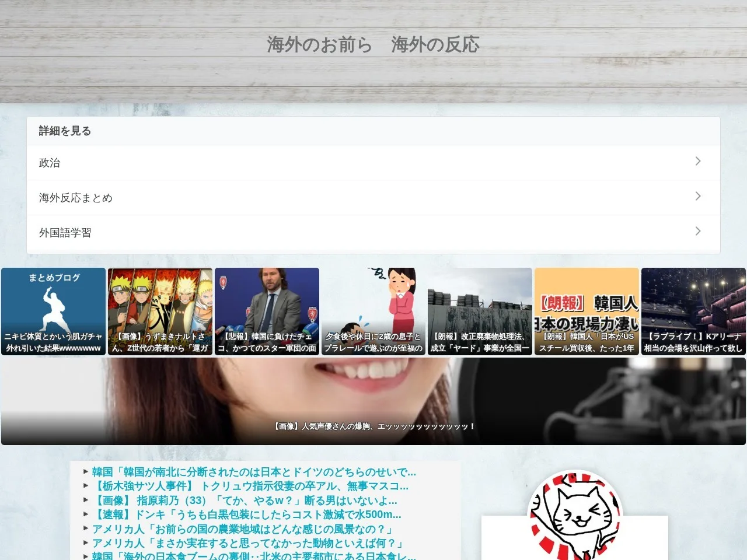Screen dimensions: 747x560
Task: Expand the chevron next to 政治
Action: point(698,161)
